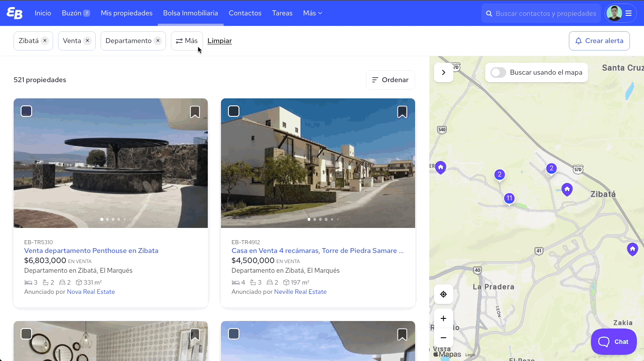Click Neville Real Estate agency link

(300, 292)
